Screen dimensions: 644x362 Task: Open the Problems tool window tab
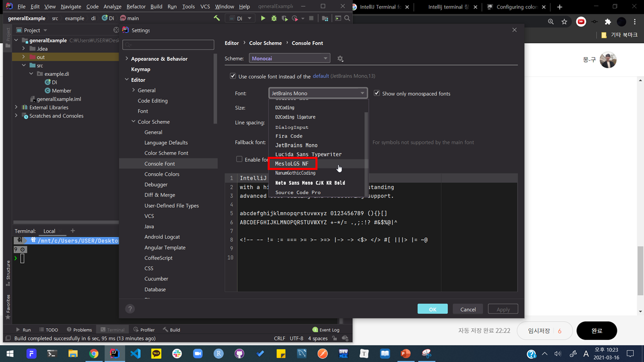pyautogui.click(x=79, y=330)
